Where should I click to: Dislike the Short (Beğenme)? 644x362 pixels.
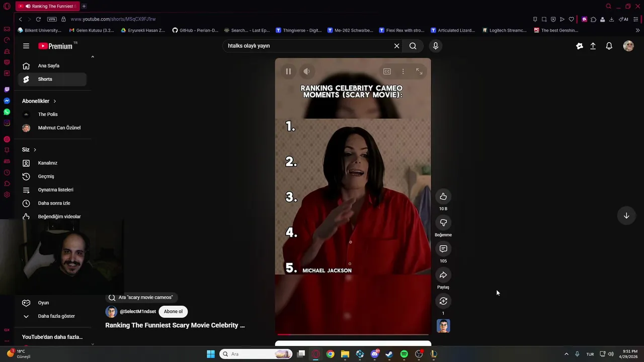coord(443,223)
